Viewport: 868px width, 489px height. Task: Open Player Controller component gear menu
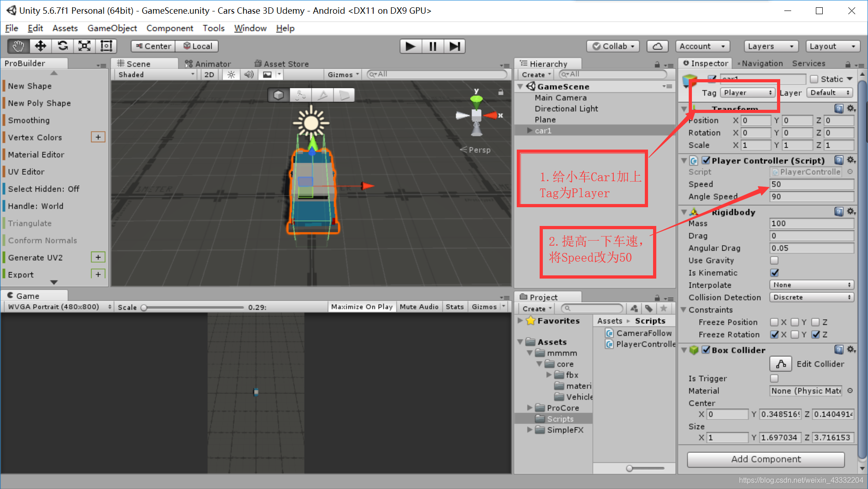[x=851, y=160]
